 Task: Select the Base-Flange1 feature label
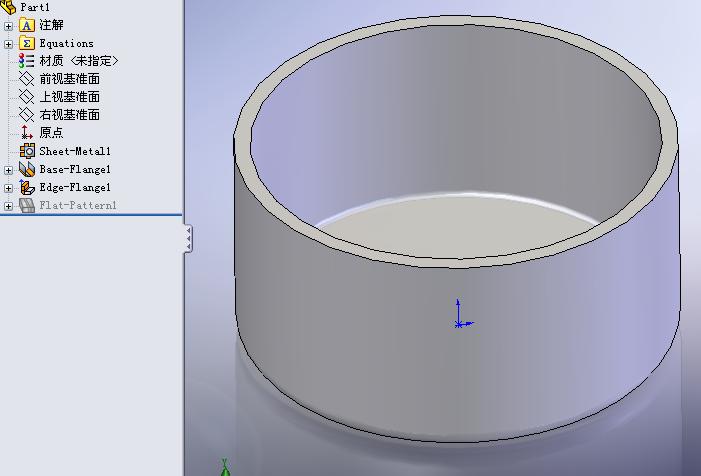pos(75,169)
